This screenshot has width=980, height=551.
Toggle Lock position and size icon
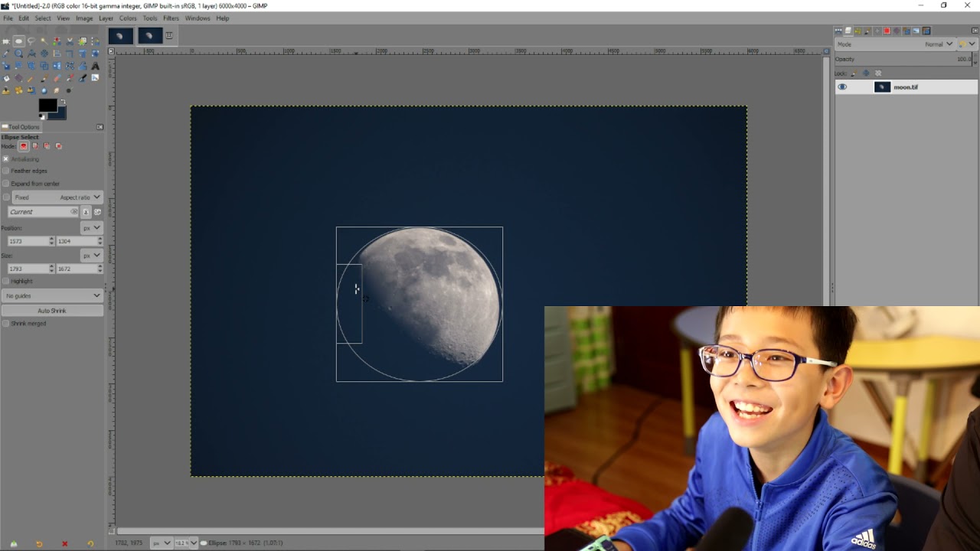coord(866,73)
